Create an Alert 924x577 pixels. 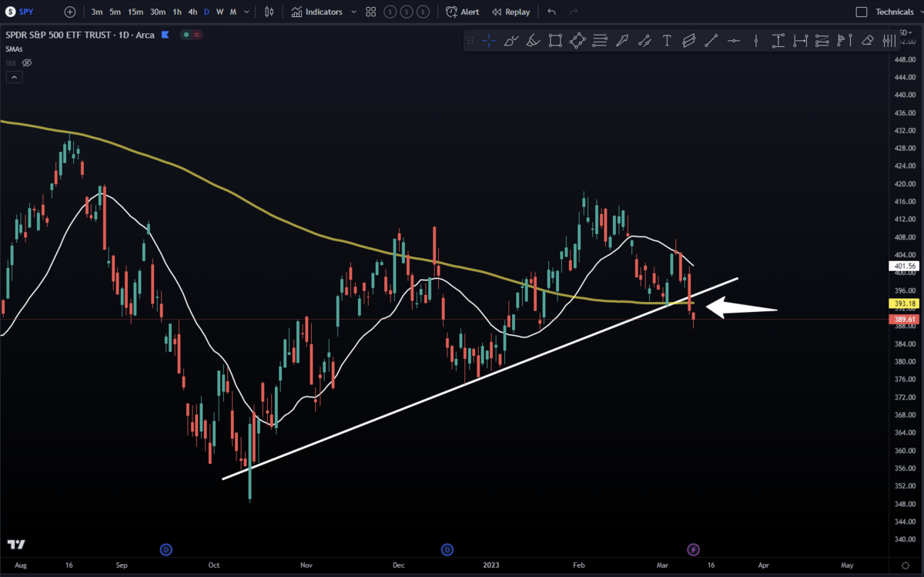463,12
